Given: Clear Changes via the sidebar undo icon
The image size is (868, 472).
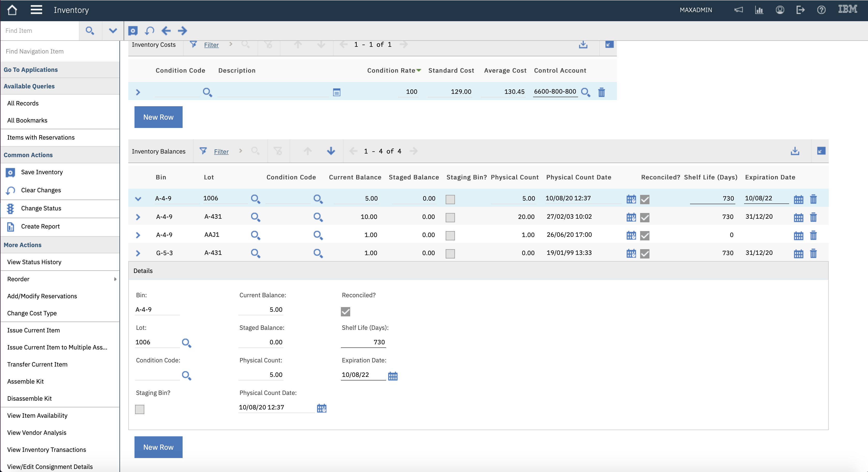Looking at the screenshot, I should [x=10, y=190].
